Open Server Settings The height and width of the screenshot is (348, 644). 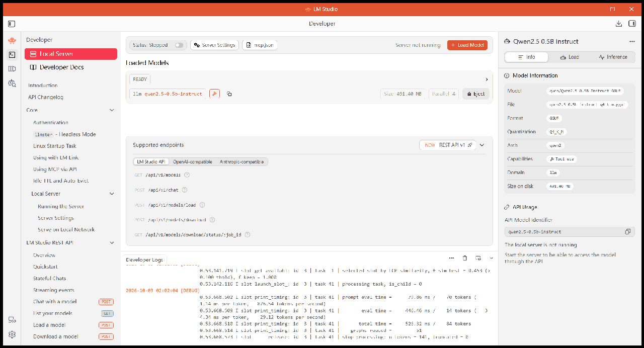(x=214, y=45)
